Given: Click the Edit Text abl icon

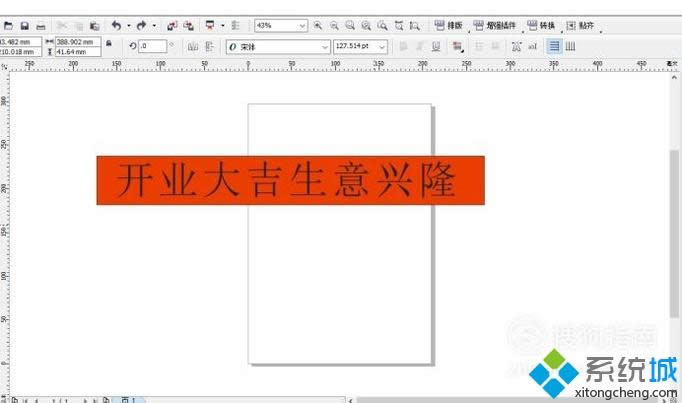Looking at the screenshot, I should click(533, 46).
